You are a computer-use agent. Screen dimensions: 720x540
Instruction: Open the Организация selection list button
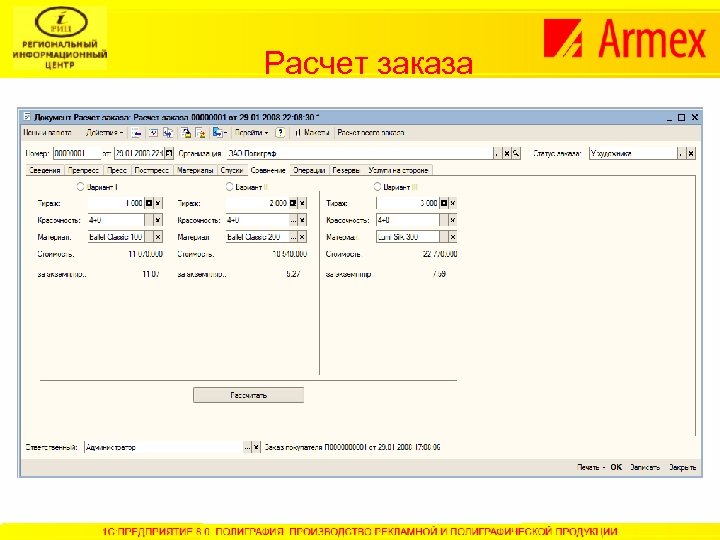pyautogui.click(x=497, y=153)
